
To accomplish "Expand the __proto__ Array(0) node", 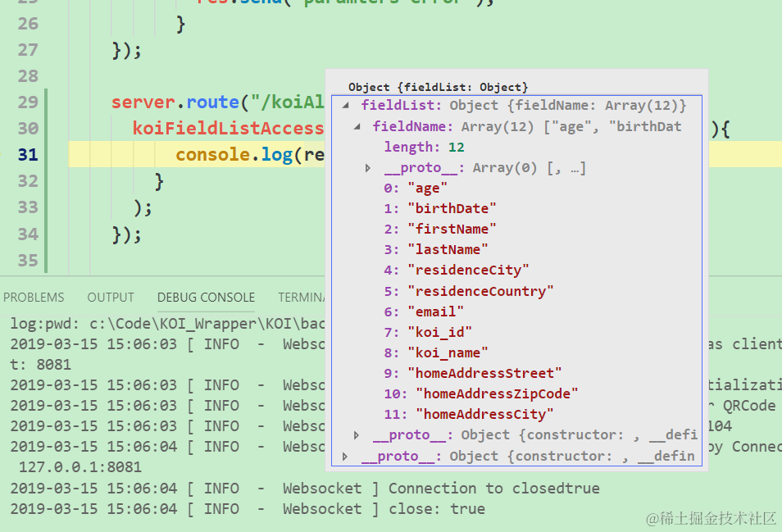I will pos(368,168).
